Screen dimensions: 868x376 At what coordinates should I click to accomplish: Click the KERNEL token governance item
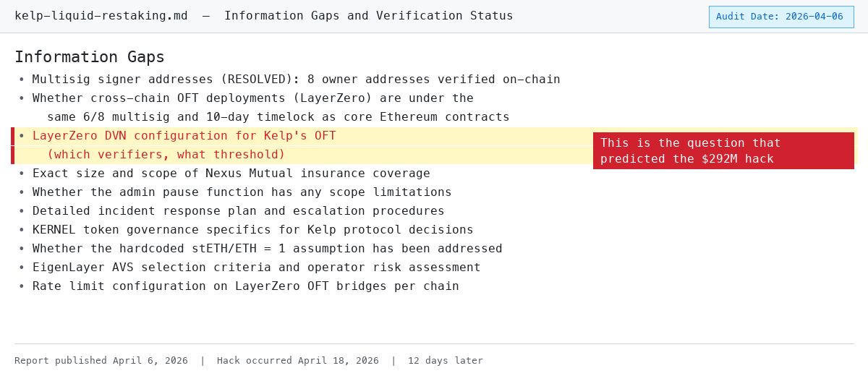click(252, 230)
